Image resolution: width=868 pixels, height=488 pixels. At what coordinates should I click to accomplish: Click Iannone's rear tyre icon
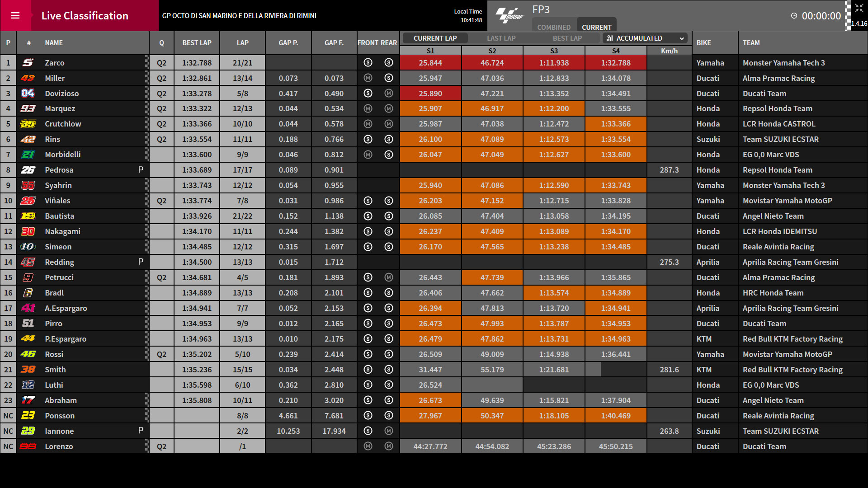pyautogui.click(x=389, y=431)
